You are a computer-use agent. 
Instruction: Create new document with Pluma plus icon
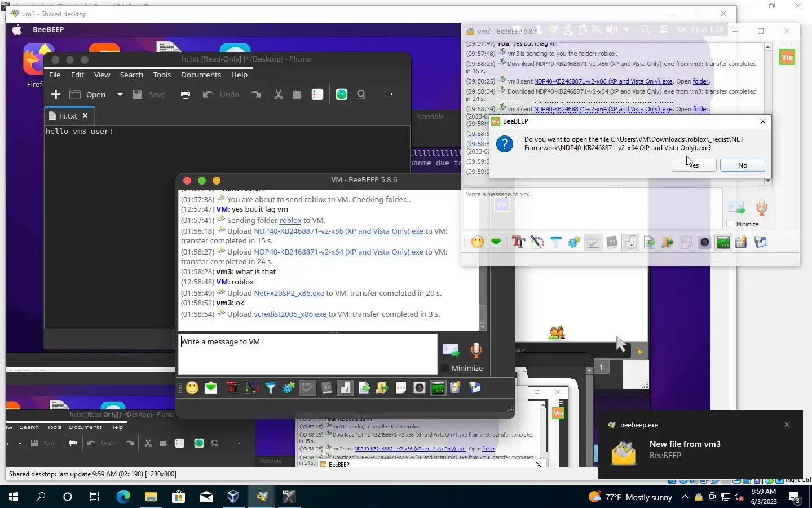(56, 94)
